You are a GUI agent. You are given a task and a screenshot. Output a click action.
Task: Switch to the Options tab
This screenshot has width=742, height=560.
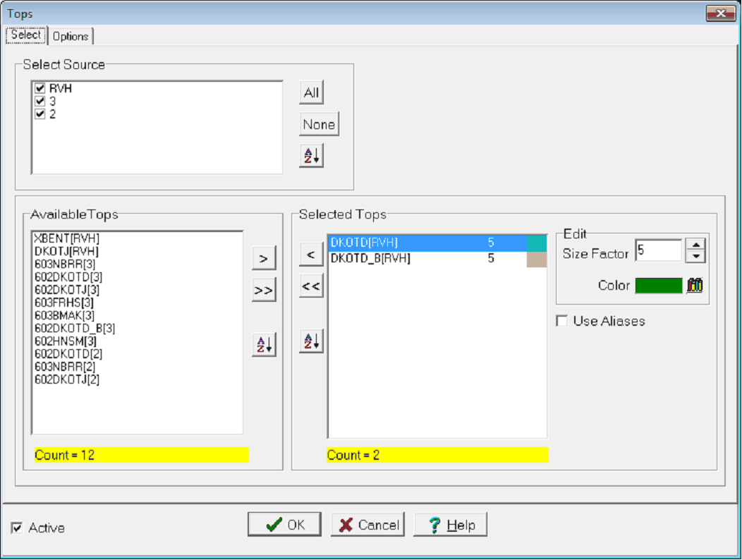71,36
